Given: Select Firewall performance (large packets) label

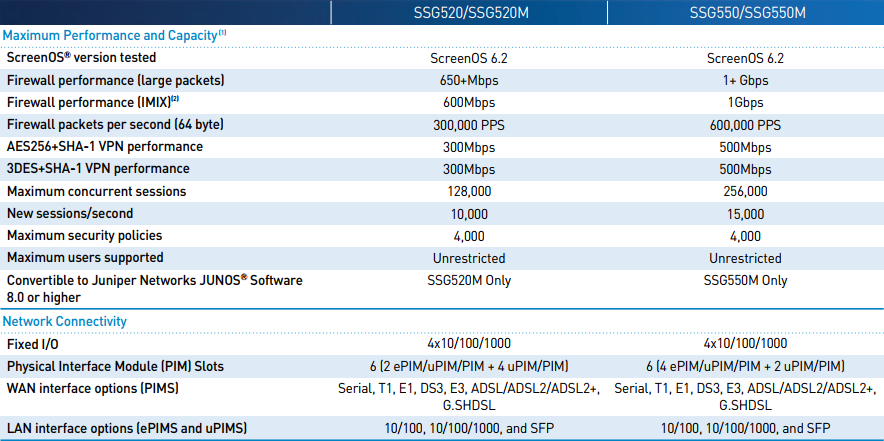Looking at the screenshot, I should [116, 80].
